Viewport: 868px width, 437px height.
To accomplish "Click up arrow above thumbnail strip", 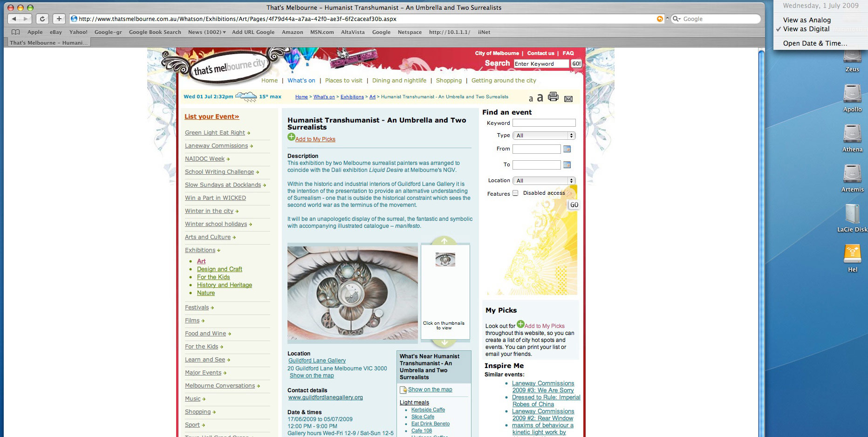I will pos(444,241).
